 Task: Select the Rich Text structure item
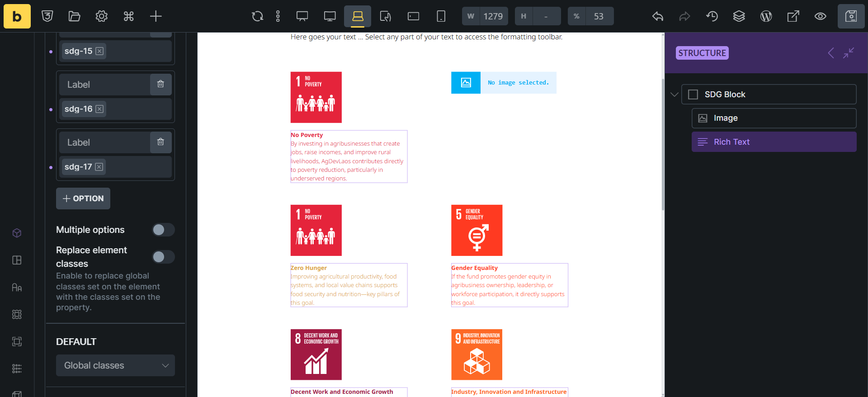click(774, 142)
